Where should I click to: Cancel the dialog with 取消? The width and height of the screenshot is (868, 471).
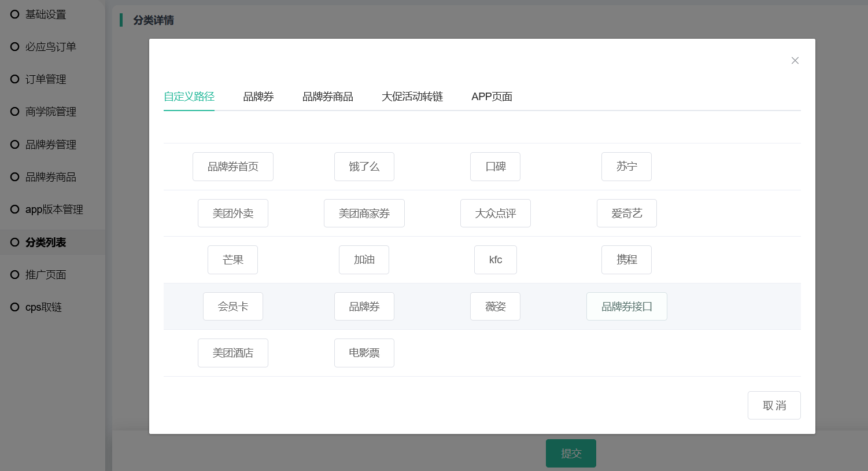click(774, 406)
